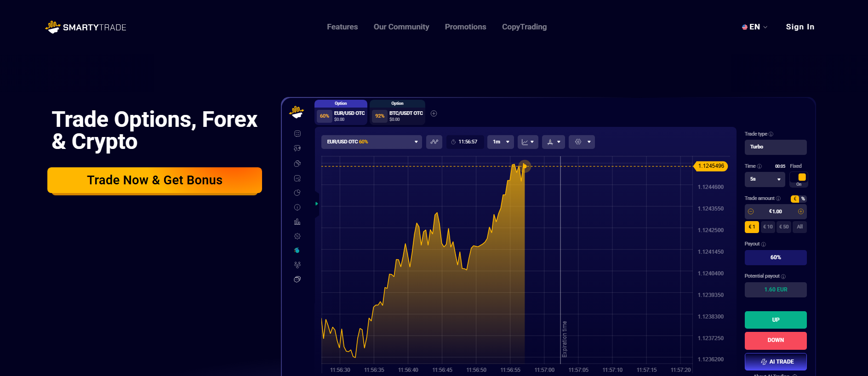Switch to the EUR/USD OTC option tab

tap(341, 112)
